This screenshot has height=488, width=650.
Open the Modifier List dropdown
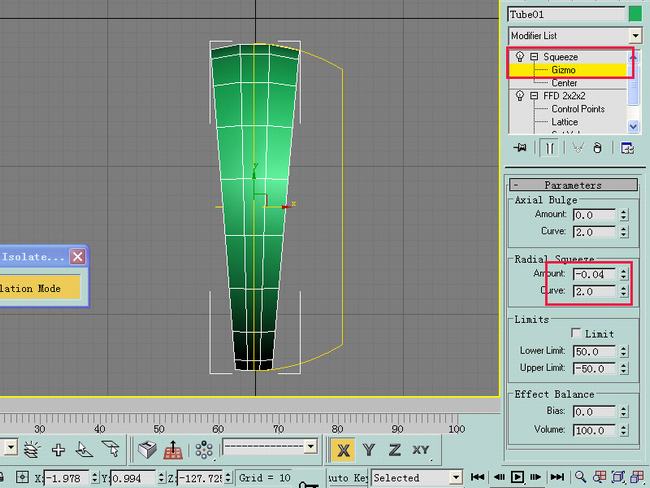(x=635, y=36)
